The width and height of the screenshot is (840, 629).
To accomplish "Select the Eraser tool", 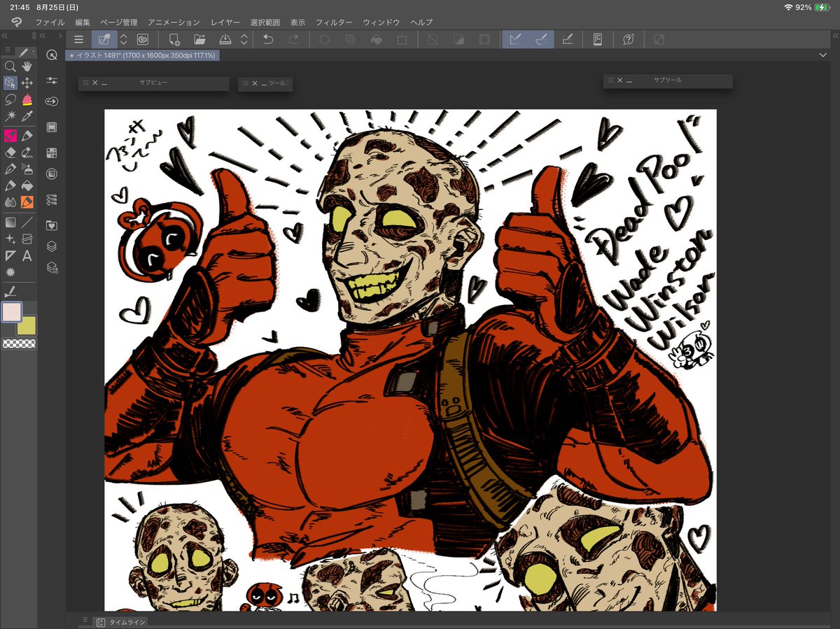I will 10,152.
